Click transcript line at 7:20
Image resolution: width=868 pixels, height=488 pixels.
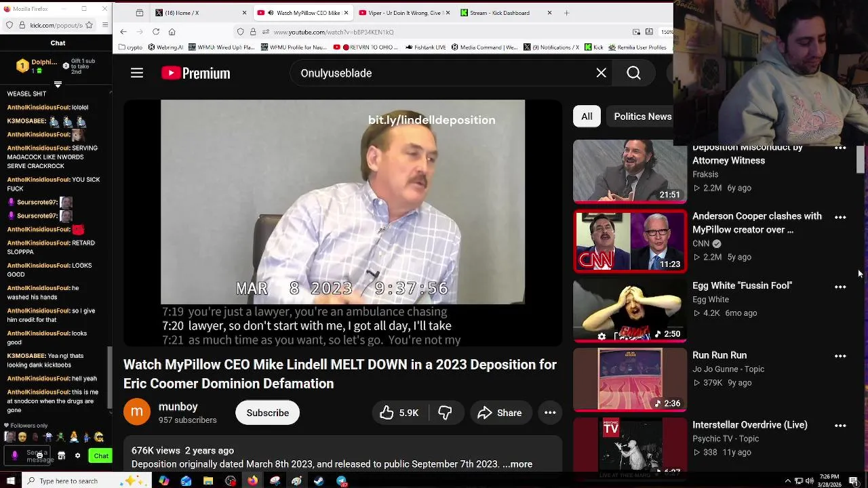coord(307,326)
